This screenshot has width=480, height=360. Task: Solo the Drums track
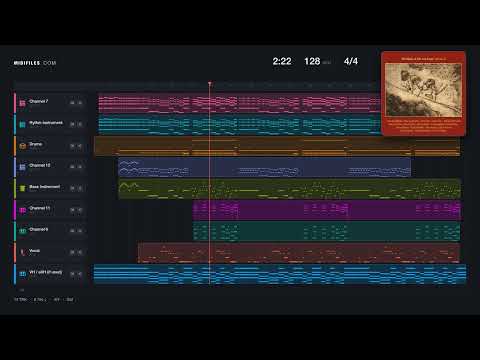tap(80, 146)
